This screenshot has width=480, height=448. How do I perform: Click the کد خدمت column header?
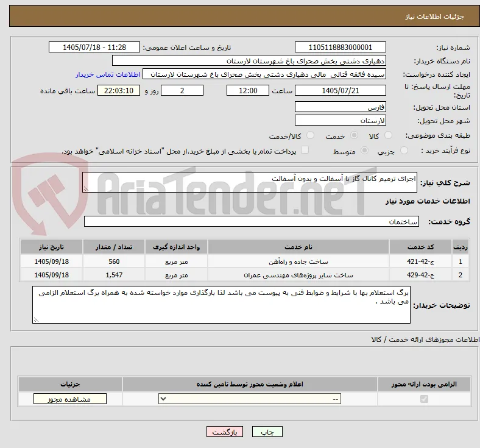420,247
